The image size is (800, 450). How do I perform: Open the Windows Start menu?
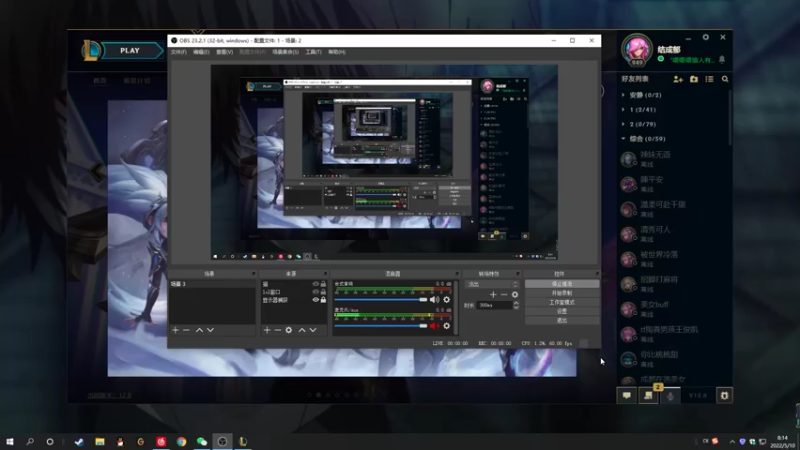(10, 442)
